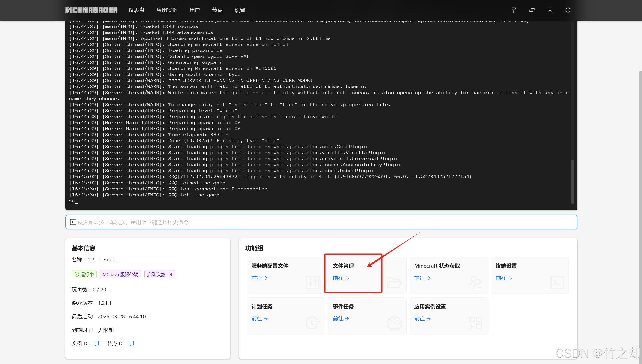The width and height of the screenshot is (642, 364).
Task: Focus the command input field
Action: click(x=321, y=222)
